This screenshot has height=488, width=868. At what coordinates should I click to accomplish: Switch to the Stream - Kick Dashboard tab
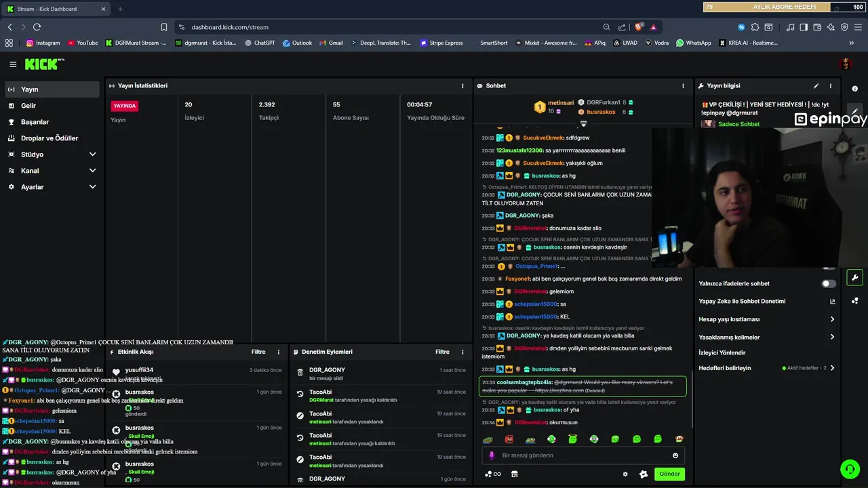tap(56, 9)
